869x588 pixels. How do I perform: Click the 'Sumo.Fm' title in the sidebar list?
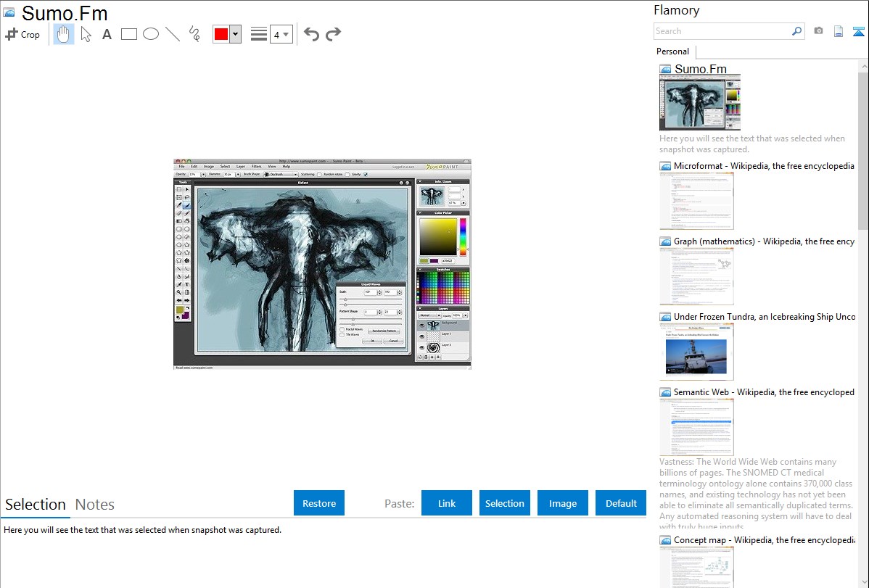click(x=701, y=69)
